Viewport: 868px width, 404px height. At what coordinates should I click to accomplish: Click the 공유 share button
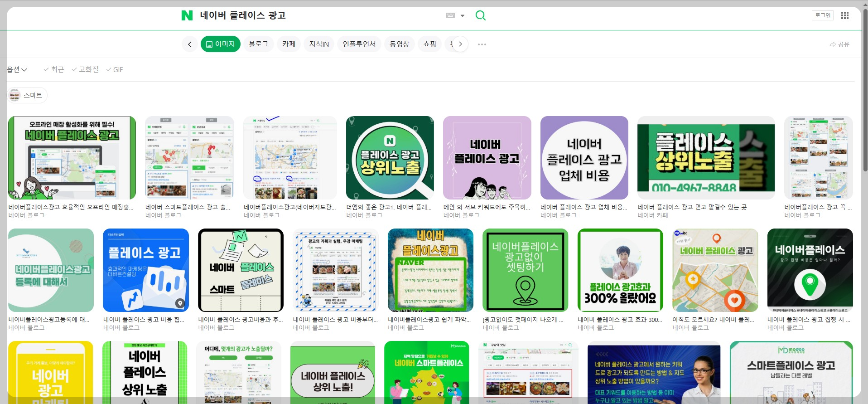pos(839,44)
